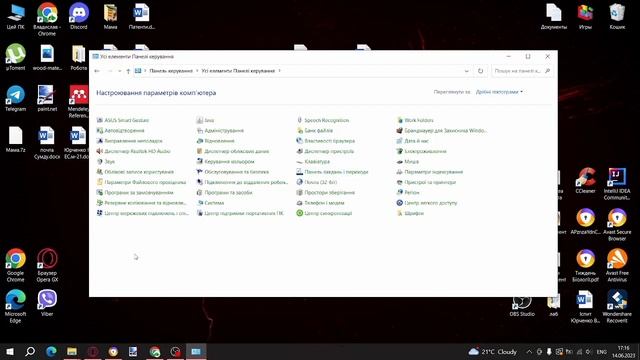This screenshot has height=360, width=640.
Task: Open Параметри індексування item
Action: tap(430, 172)
